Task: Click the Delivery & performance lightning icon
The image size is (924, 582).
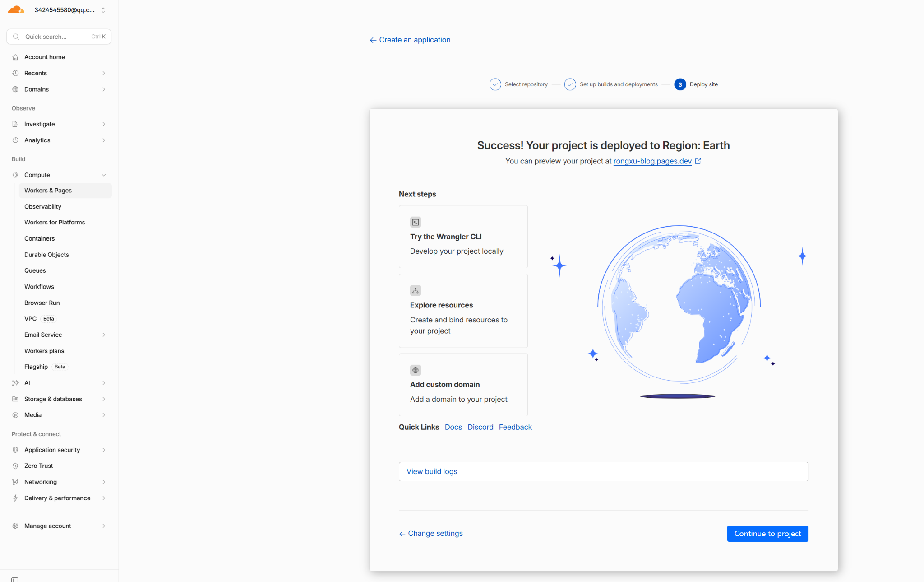Action: tap(15, 498)
